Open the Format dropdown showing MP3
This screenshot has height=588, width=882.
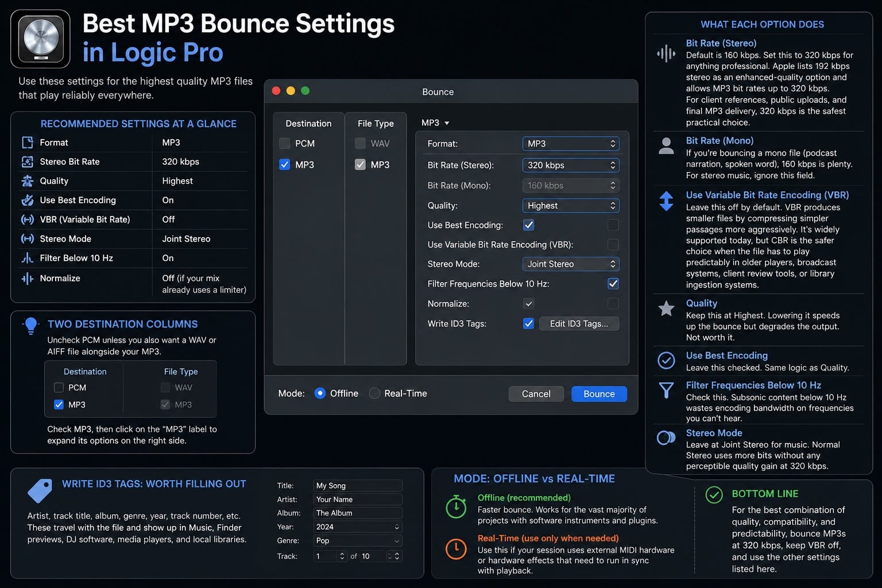[571, 144]
